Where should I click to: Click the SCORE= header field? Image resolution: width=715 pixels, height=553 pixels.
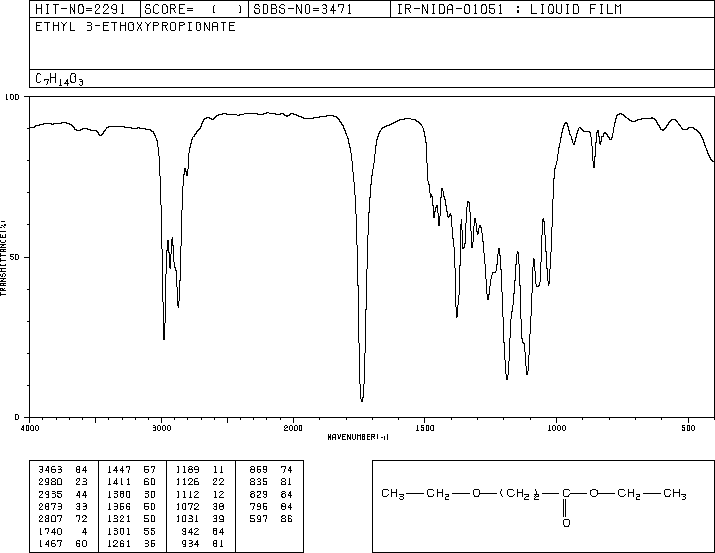pos(194,9)
